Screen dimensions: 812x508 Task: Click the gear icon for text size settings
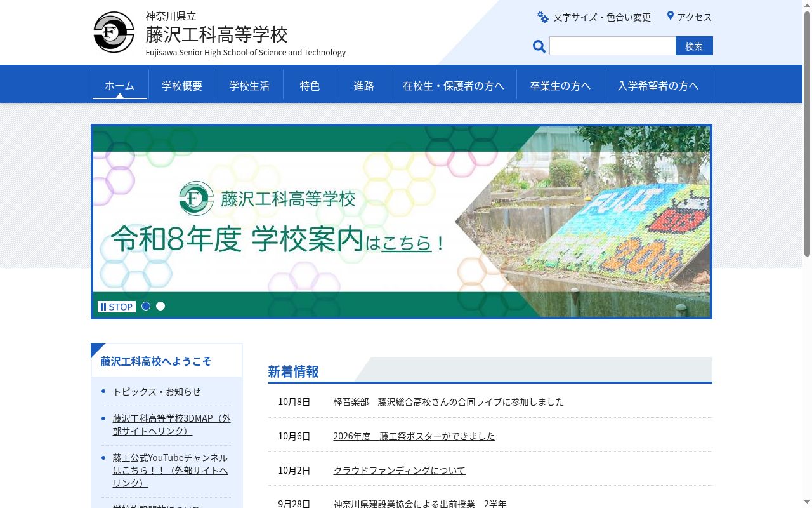[x=543, y=17]
